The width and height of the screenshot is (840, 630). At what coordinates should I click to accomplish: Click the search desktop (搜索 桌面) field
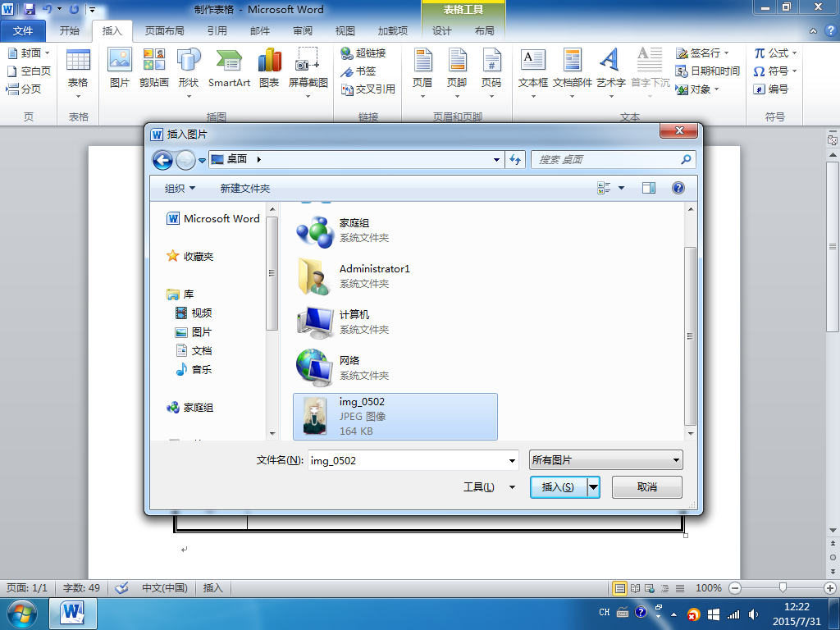[614, 160]
